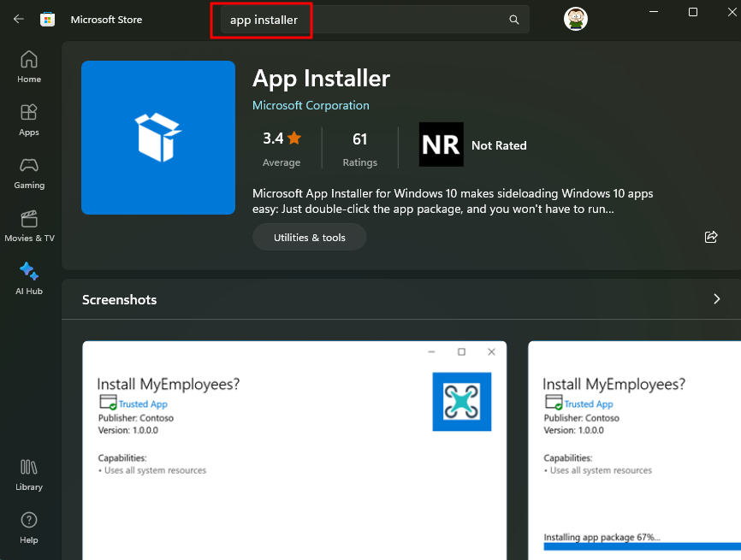Click the App Installer description text
Screen dimensions: 741x560
click(x=453, y=201)
